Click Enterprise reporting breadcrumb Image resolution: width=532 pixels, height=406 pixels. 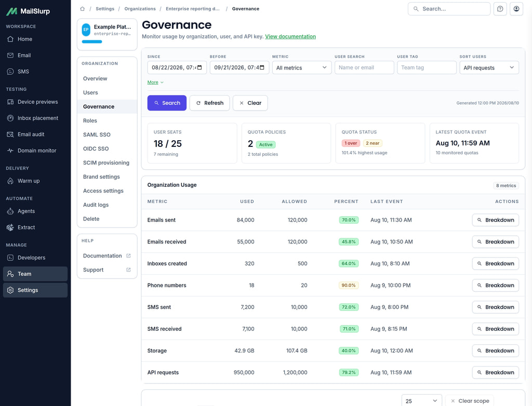192,9
